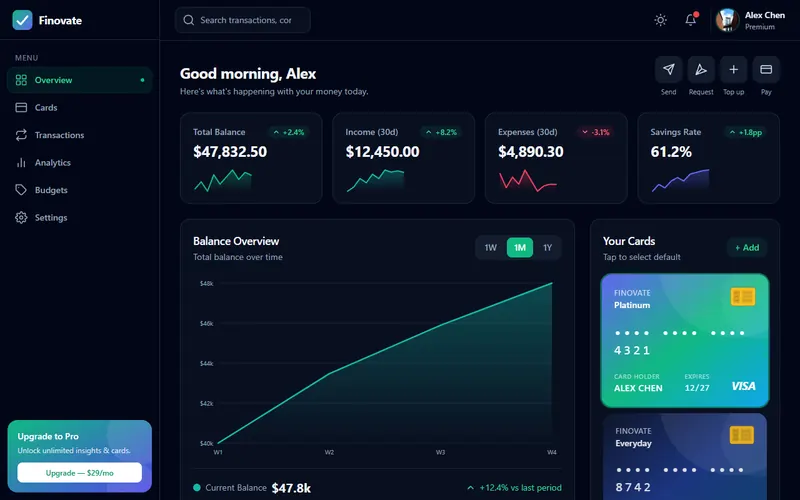Screen dimensions: 800x500
Task: Click the Platinum card chip icon
Action: (743, 296)
